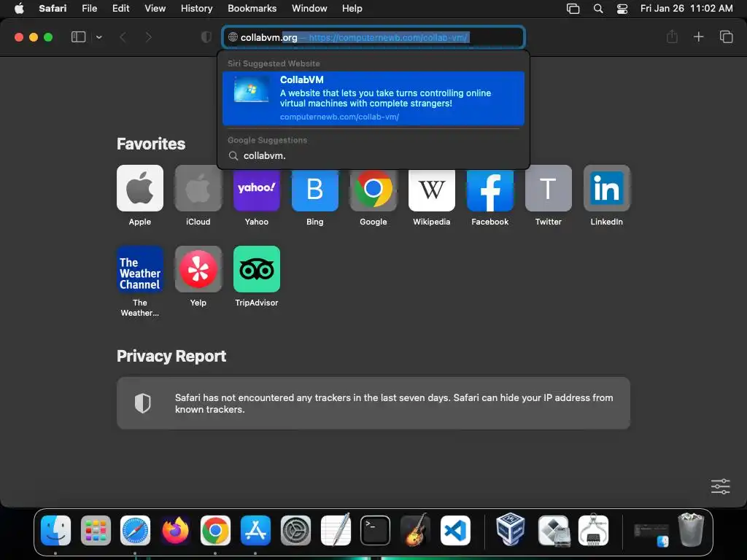
Task: Show tab overview
Action: coord(726,36)
